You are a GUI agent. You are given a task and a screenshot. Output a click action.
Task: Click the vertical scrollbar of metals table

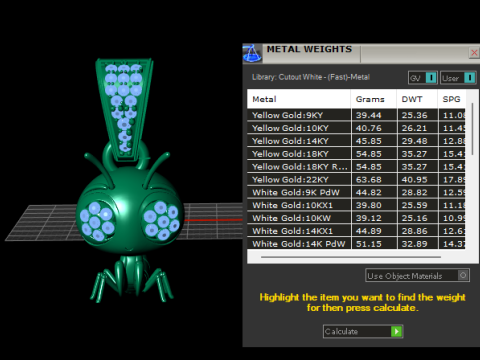[x=472, y=129]
